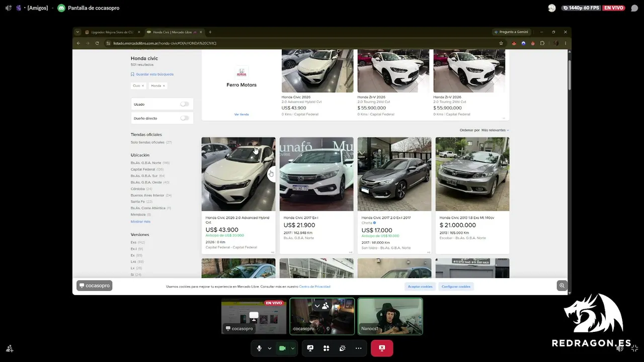Click 'Ver tienda' under Ferro Motors

[x=242, y=115]
